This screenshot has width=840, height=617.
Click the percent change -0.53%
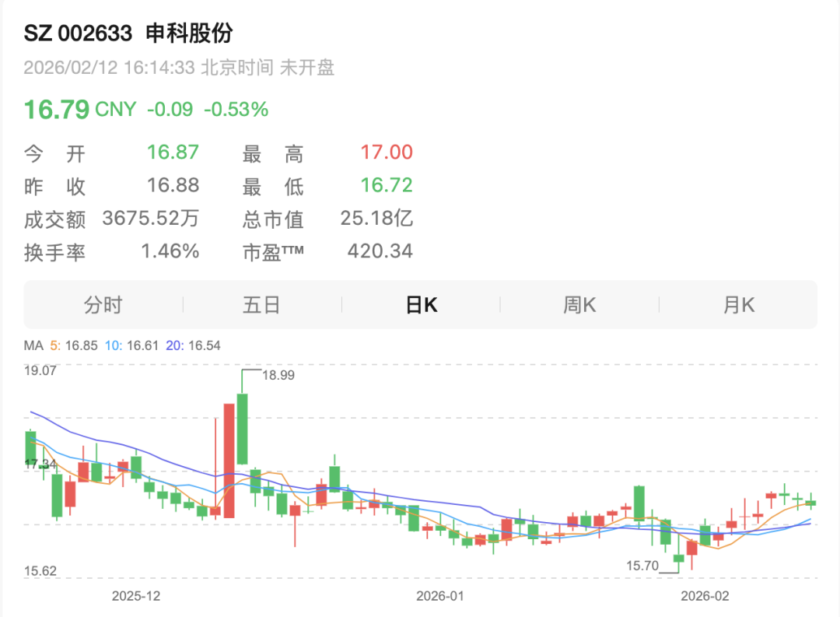[x=236, y=110]
